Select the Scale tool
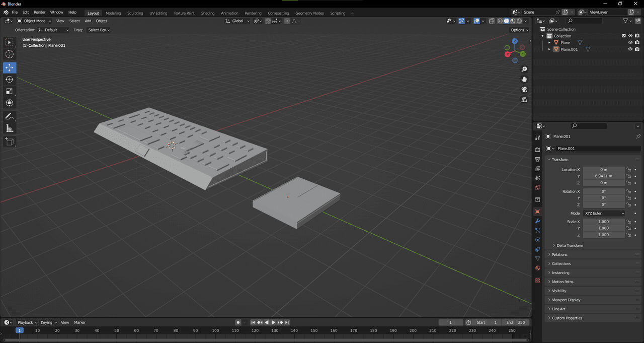644x343 pixels. click(x=10, y=91)
